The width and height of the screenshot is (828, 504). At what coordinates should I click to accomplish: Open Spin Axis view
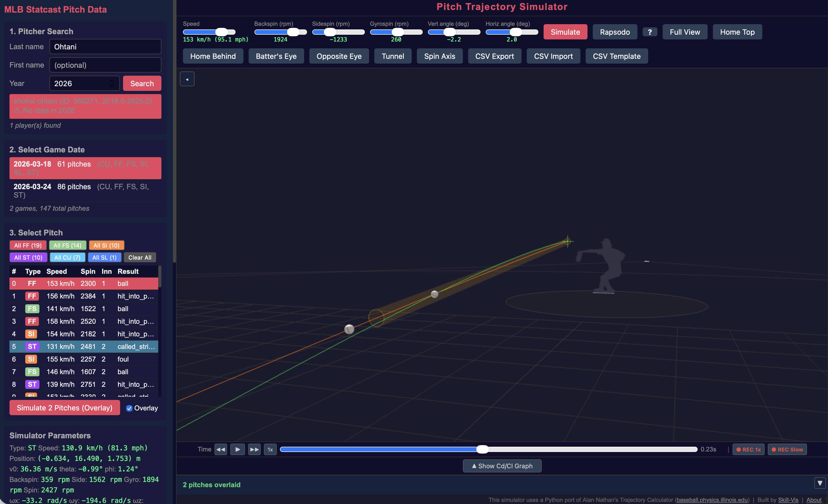pyautogui.click(x=439, y=56)
